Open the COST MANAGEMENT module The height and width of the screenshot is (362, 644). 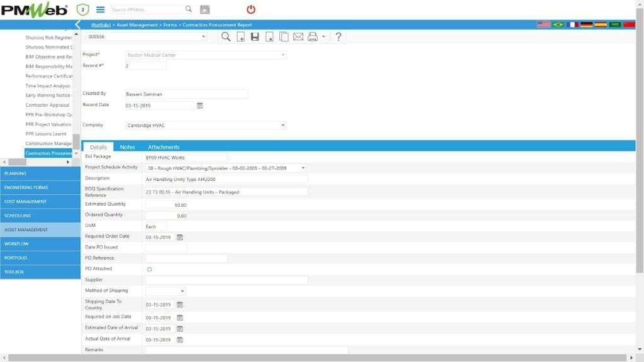click(x=40, y=202)
